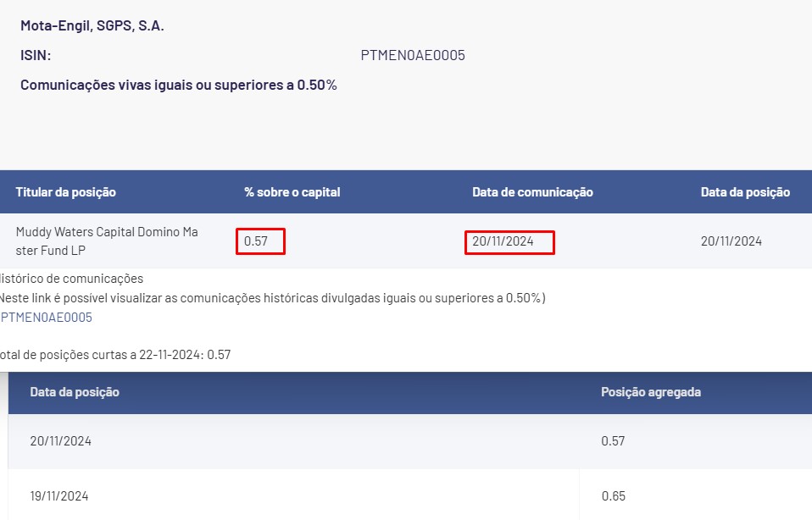Open the PTMEN0AE0005 historical communications link
This screenshot has height=520, width=812.
[47, 318]
